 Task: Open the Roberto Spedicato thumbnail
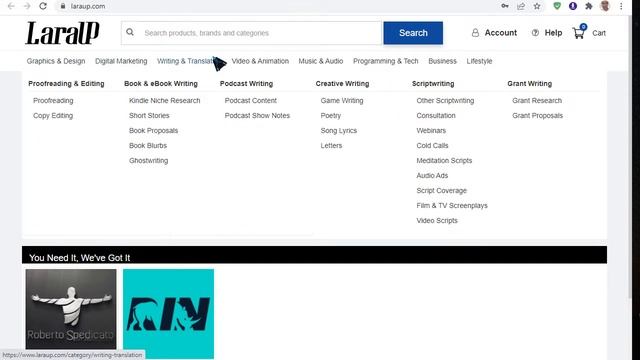pyautogui.click(x=71, y=309)
